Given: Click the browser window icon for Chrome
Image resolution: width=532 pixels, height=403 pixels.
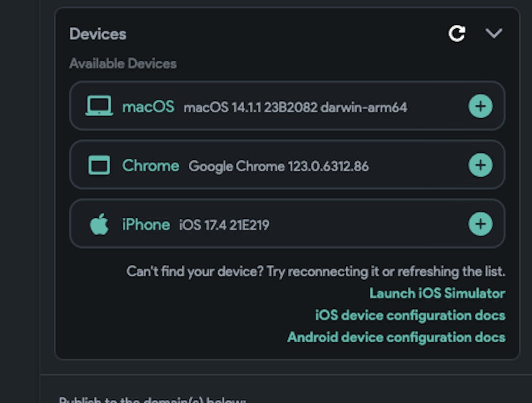Looking at the screenshot, I should coord(99,166).
